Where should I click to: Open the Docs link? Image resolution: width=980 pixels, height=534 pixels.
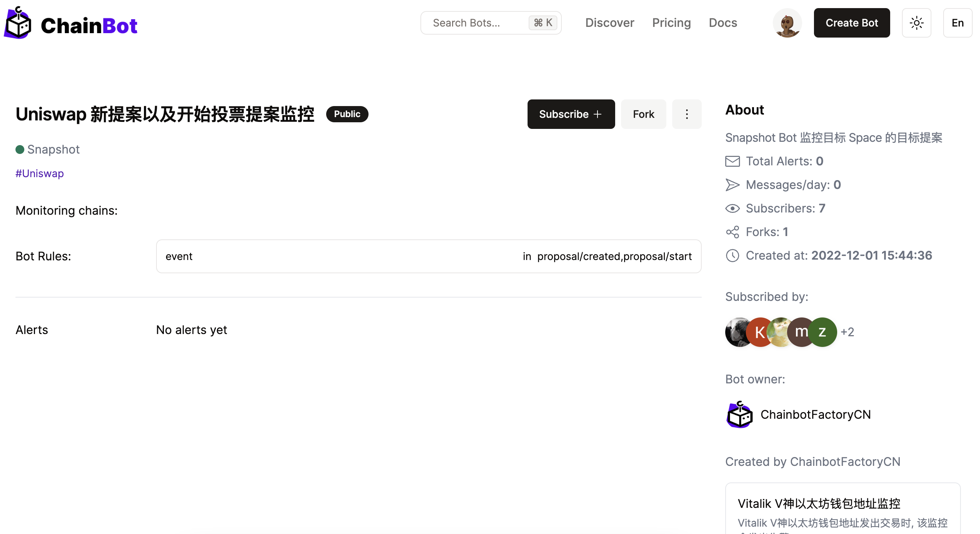pos(722,23)
